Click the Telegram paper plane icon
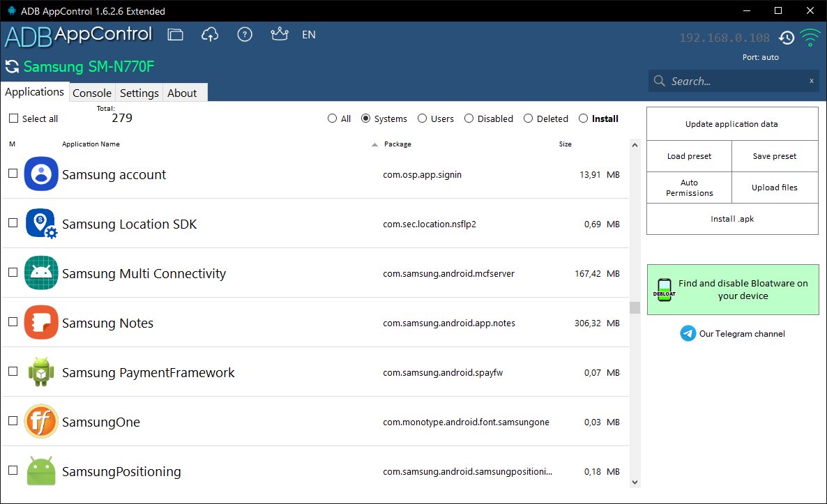The image size is (827, 504). [688, 333]
